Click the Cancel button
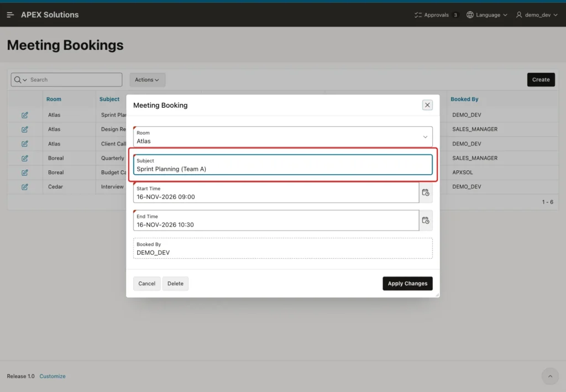This screenshot has width=566, height=392. (x=147, y=283)
